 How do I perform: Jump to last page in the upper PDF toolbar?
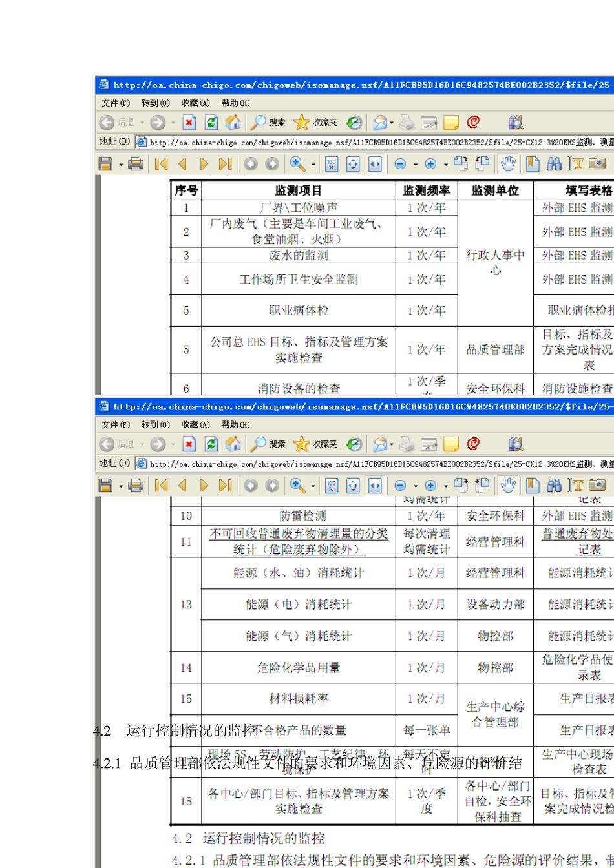tap(225, 164)
